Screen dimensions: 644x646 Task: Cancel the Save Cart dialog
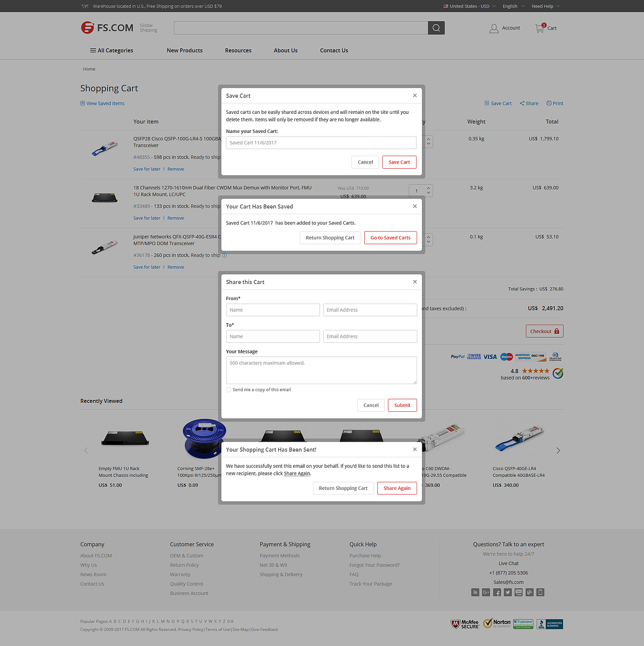(365, 162)
